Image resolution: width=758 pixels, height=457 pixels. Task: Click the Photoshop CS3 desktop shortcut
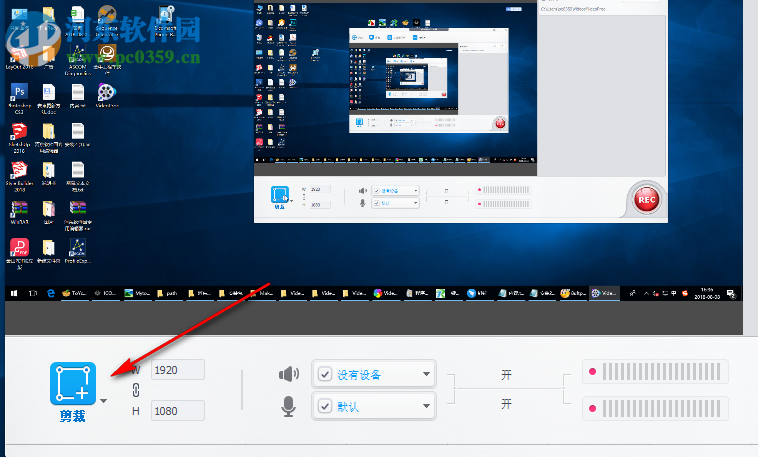click(19, 99)
